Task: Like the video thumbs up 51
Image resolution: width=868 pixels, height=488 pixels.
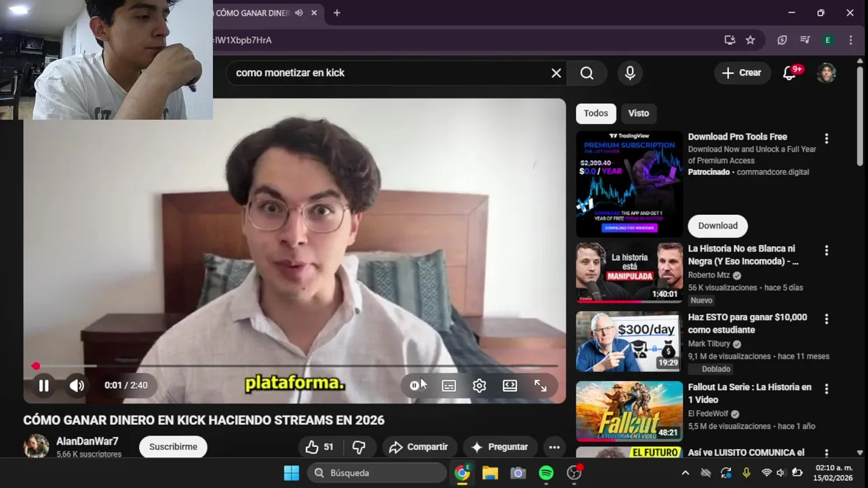Action: [319, 447]
